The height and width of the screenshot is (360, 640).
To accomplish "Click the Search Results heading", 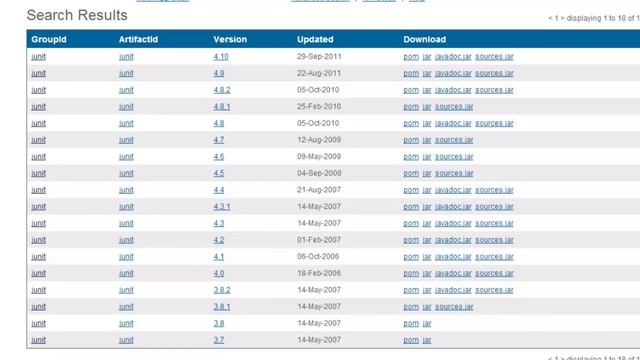I will 77,15.
